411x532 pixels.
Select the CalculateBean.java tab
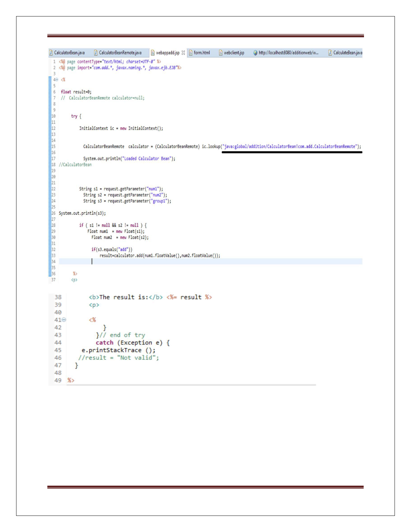(345, 53)
